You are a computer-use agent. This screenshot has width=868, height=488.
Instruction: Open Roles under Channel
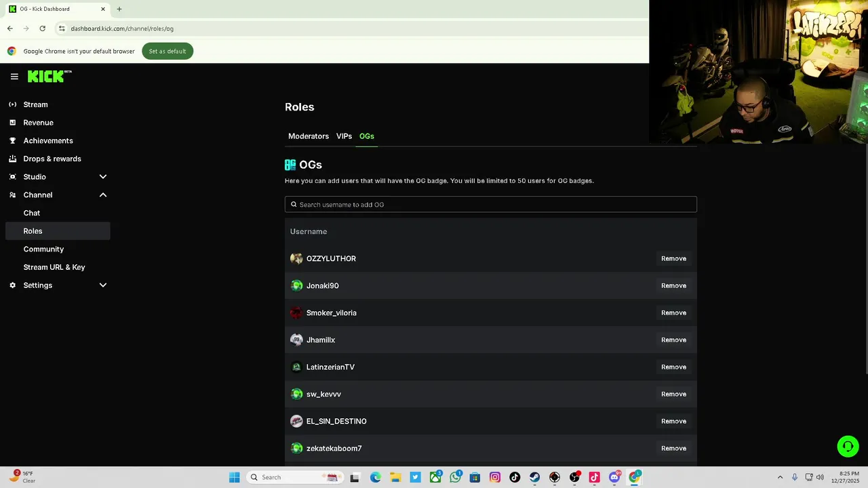tap(58, 231)
